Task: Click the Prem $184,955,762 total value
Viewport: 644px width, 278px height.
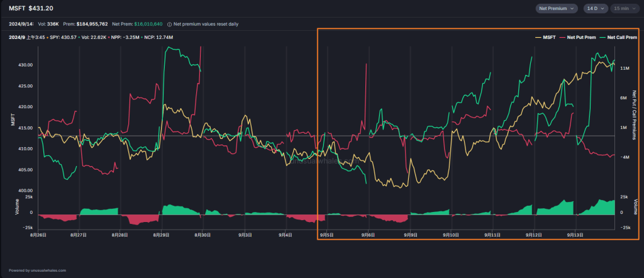Action: pos(86,24)
